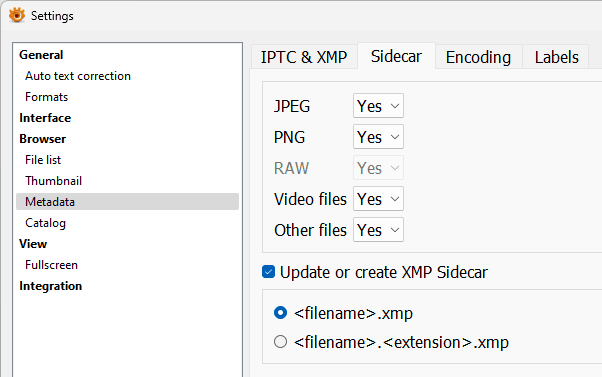Open Fullscreen settings under View
602x377 pixels.
(x=51, y=265)
